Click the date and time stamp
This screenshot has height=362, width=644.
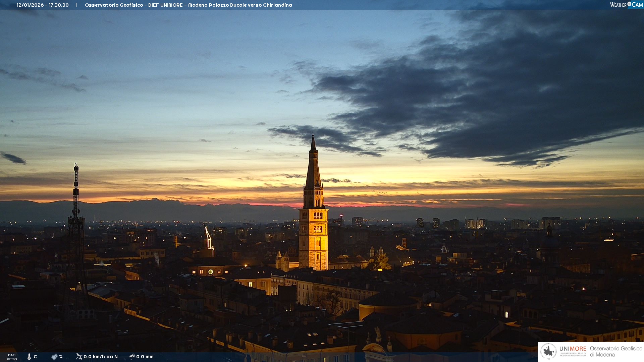(43, 5)
